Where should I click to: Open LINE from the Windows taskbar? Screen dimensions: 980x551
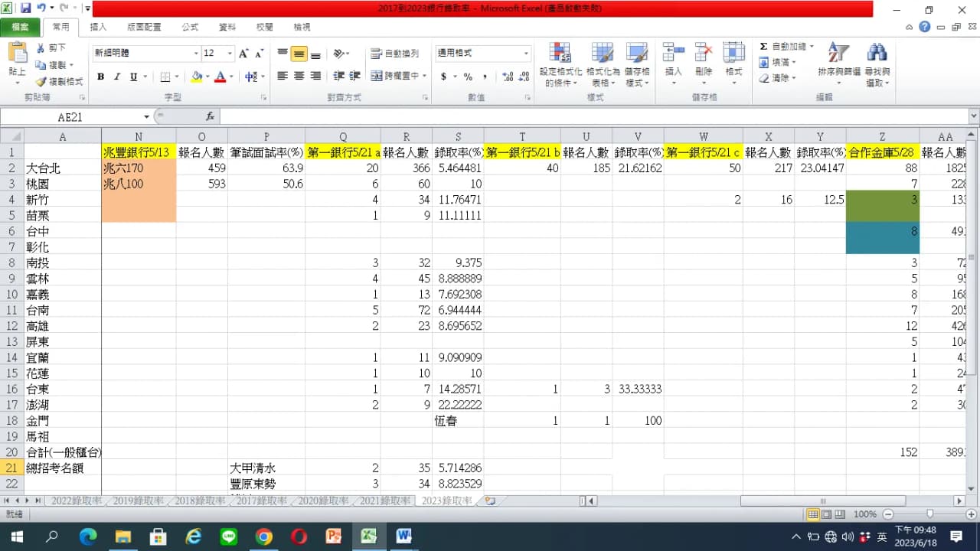228,536
